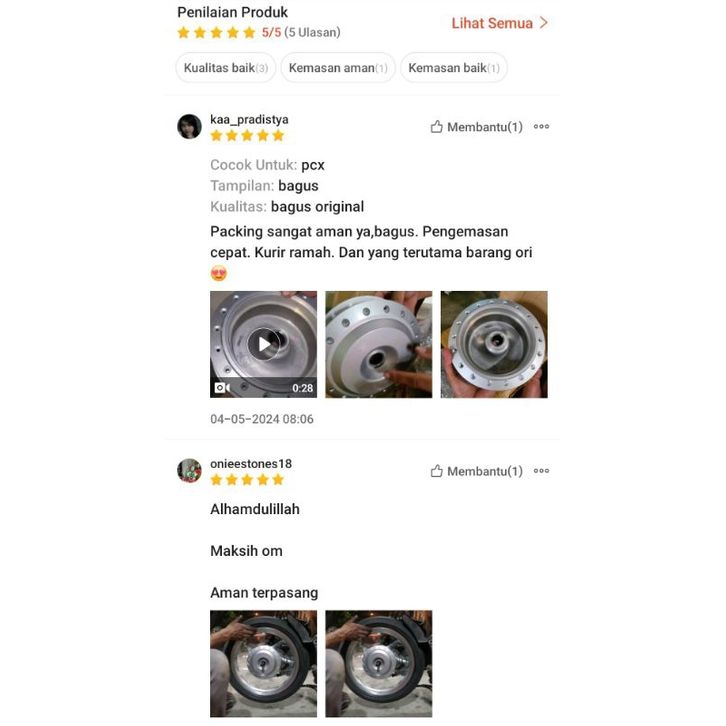View second installed wheel photo

(379, 663)
